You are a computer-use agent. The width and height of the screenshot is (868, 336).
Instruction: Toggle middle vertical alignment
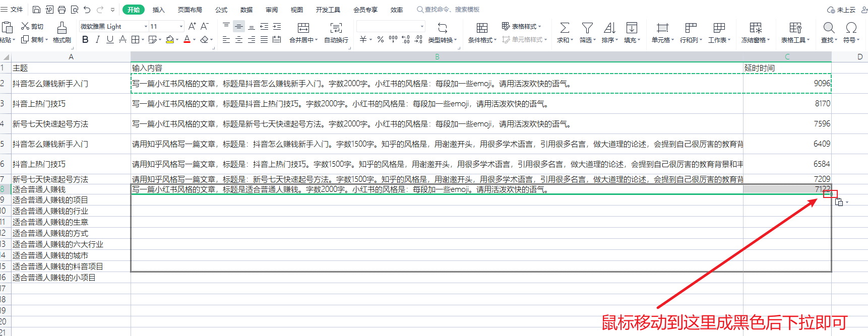239,26
